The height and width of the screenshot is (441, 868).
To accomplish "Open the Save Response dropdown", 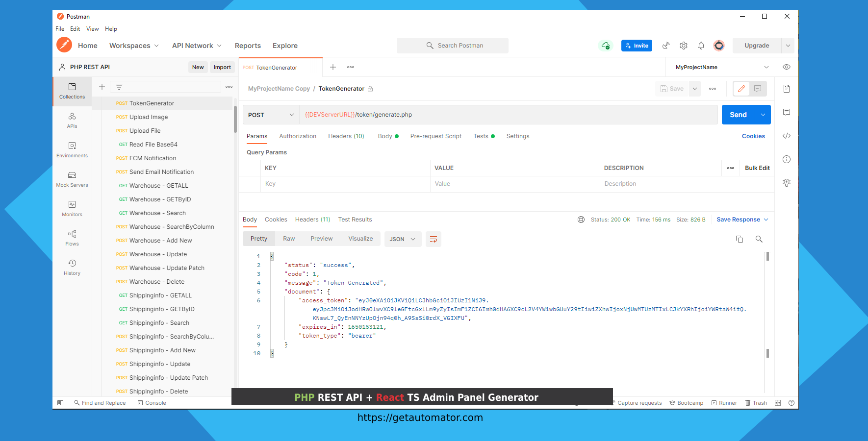I will click(x=742, y=220).
